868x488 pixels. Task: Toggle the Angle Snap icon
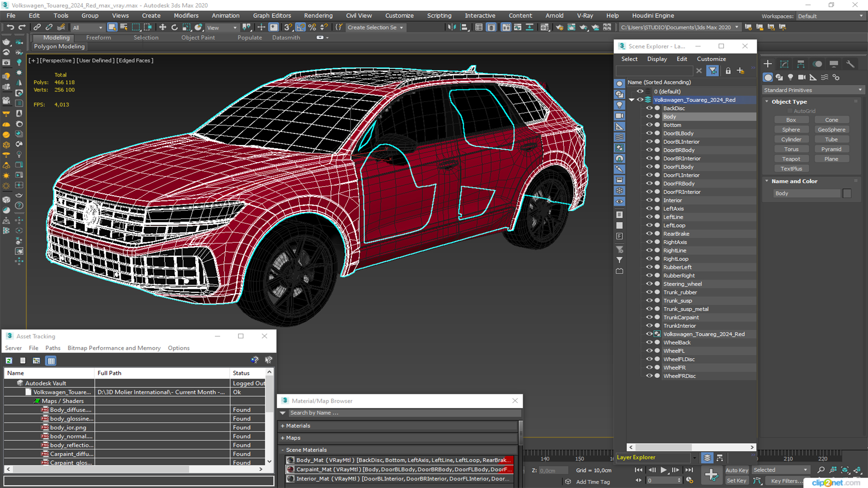point(300,28)
